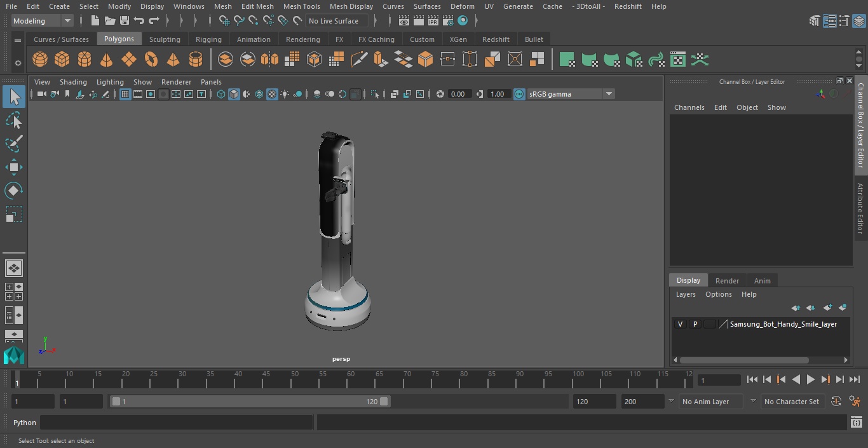Open the shelf menu hamburger icon
Screen dimensions: 868x448
(18, 40)
